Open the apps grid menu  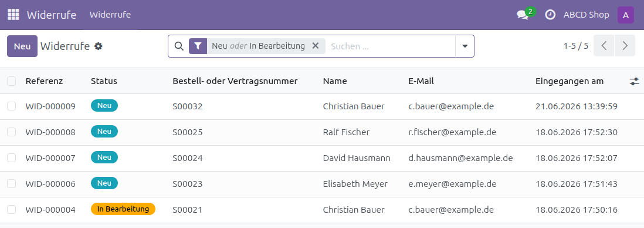point(13,15)
